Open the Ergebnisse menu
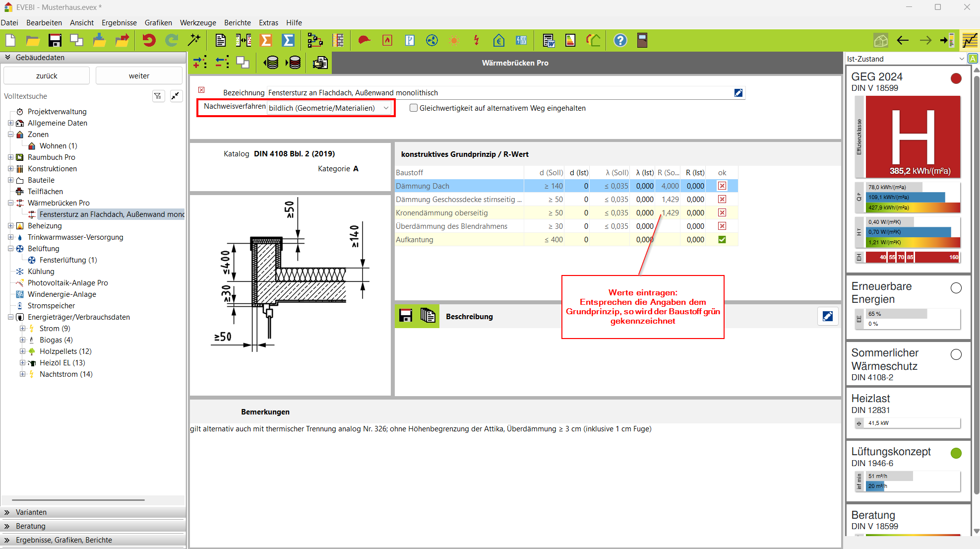This screenshot has height=549, width=980. pos(119,22)
